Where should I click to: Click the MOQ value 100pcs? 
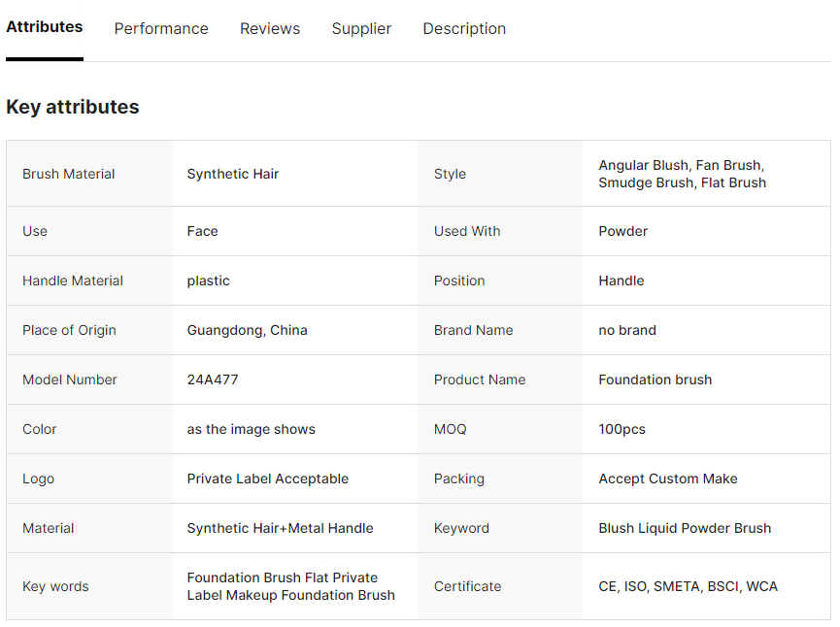coord(622,429)
